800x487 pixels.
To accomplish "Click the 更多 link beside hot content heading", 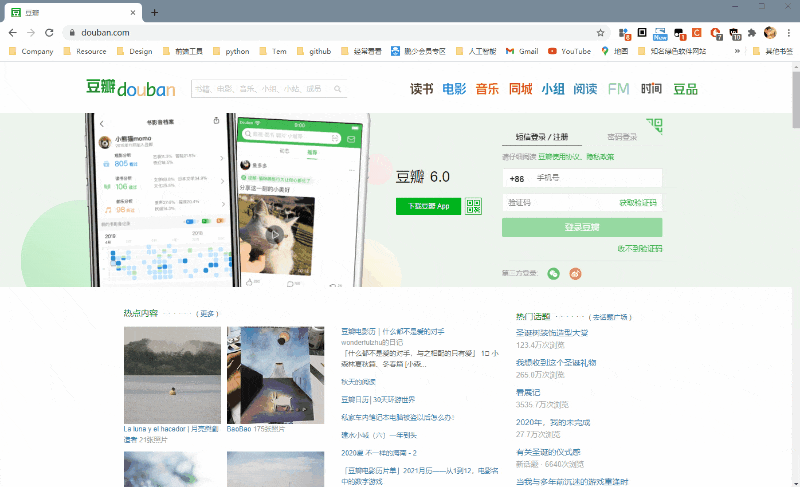I will pos(207,314).
